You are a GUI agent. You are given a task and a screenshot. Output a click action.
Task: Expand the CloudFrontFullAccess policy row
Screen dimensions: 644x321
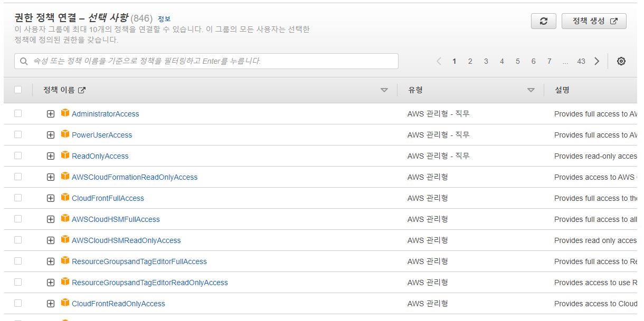coord(51,198)
